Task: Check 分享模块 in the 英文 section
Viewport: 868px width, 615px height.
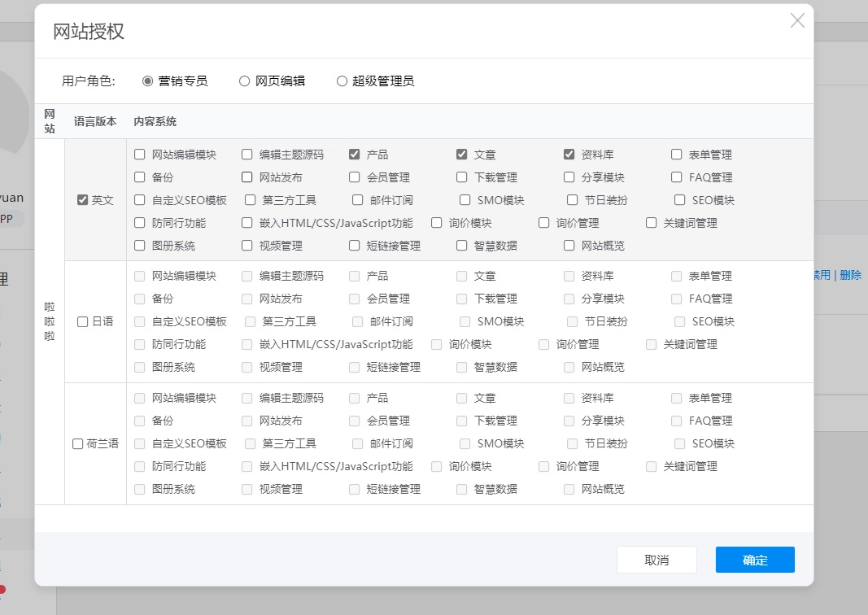Action: [x=569, y=177]
